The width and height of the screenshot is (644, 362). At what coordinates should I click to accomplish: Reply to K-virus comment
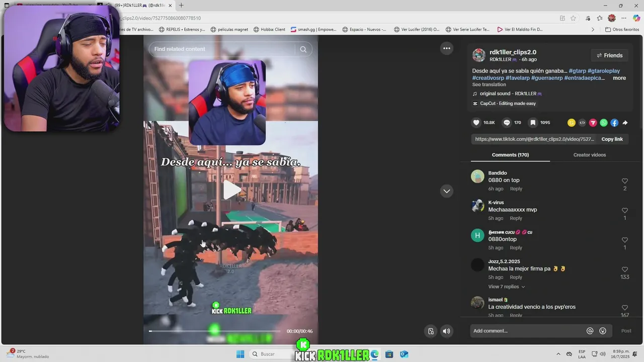(x=516, y=218)
